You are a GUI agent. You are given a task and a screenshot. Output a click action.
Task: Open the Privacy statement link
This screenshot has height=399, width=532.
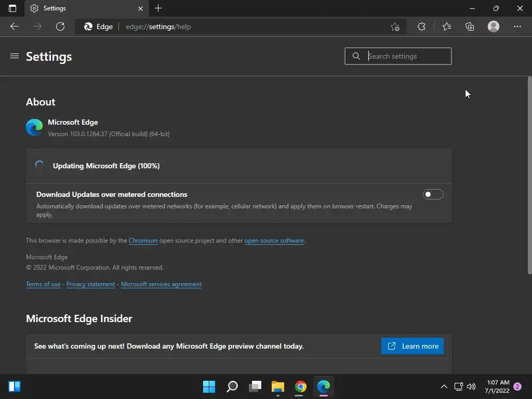pos(90,284)
